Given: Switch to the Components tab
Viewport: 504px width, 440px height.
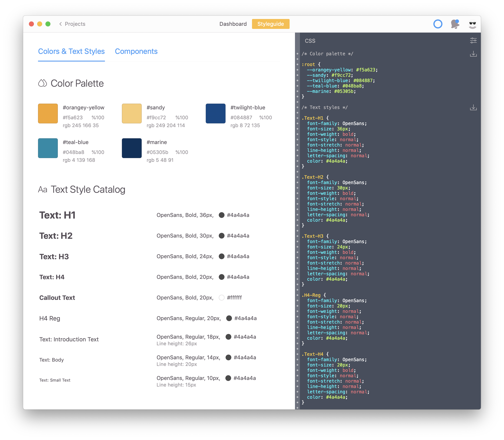Looking at the screenshot, I should (x=136, y=51).
